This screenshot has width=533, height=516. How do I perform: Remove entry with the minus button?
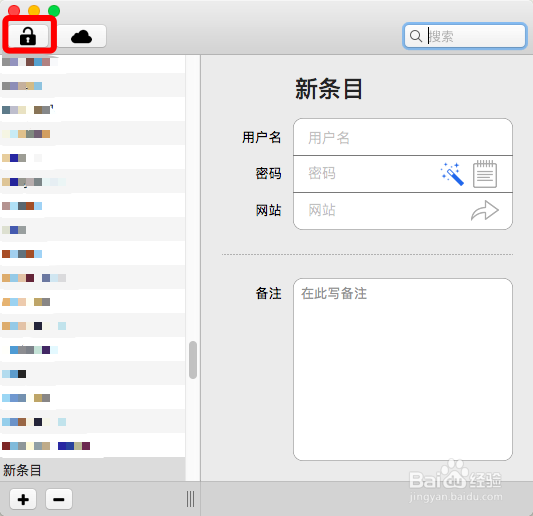pos(59,499)
